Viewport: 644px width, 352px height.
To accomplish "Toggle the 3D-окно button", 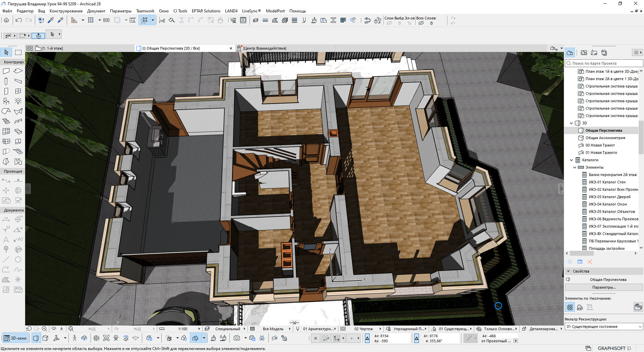I will pyautogui.click(x=15, y=338).
